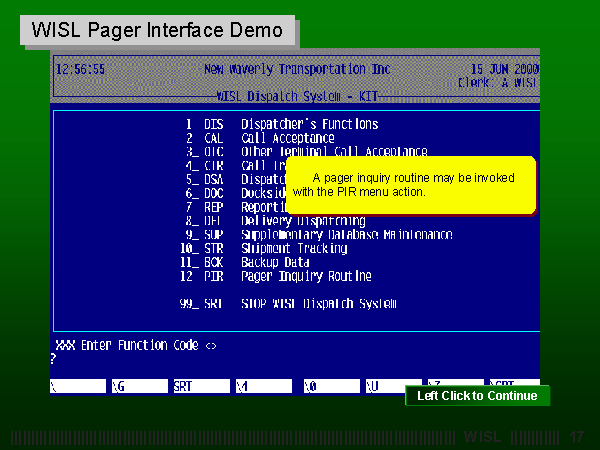Open 9 SUP Supplementary Database Maintenance
600x450 pixels.
coord(319,235)
